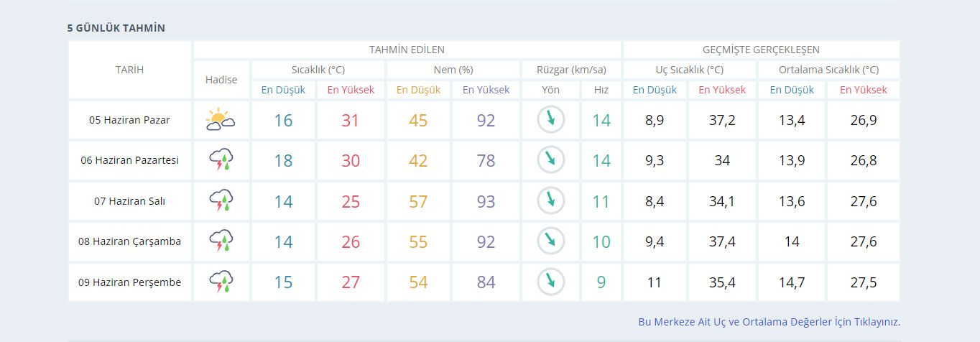Click the partly sunny icon for 05 Haziran Pazar
The height and width of the screenshot is (342, 980).
click(221, 120)
